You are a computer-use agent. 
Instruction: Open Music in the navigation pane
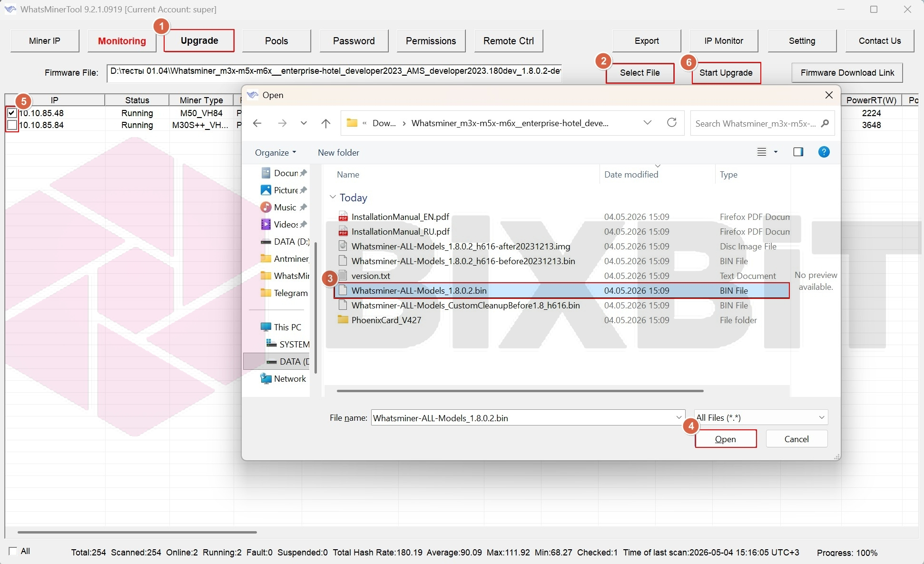(285, 207)
